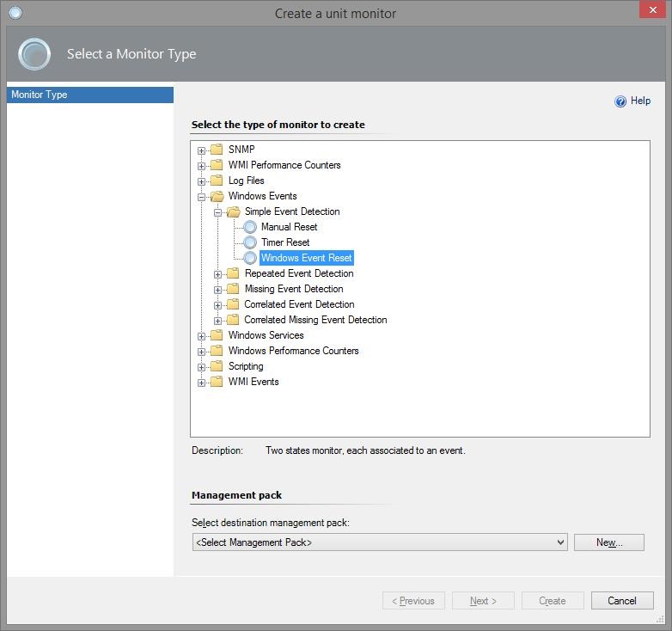The width and height of the screenshot is (672, 631).
Task: Collapse the Windows Events tree node
Action: pos(202,197)
